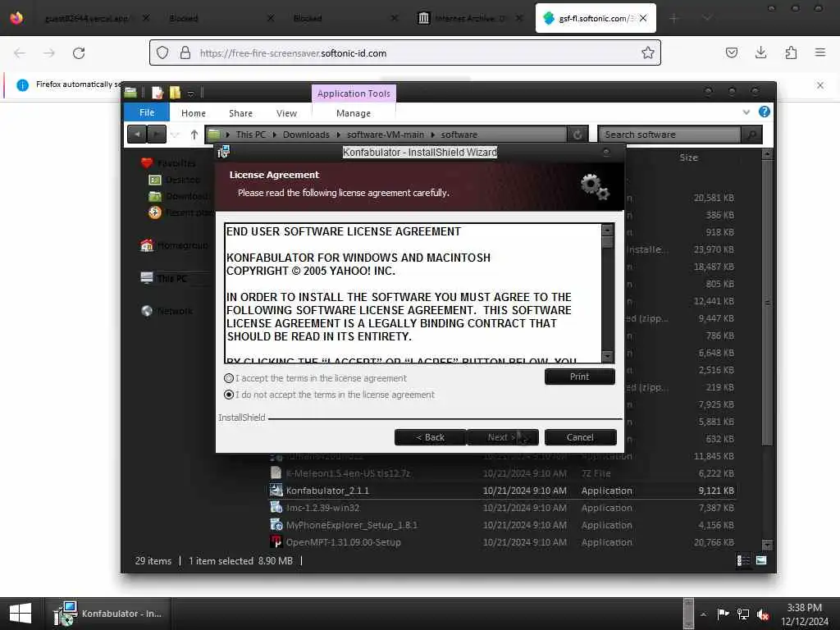This screenshot has width=840, height=630.
Task: Expand dropdown arrow after This PC breadcrumb
Action: point(274,135)
